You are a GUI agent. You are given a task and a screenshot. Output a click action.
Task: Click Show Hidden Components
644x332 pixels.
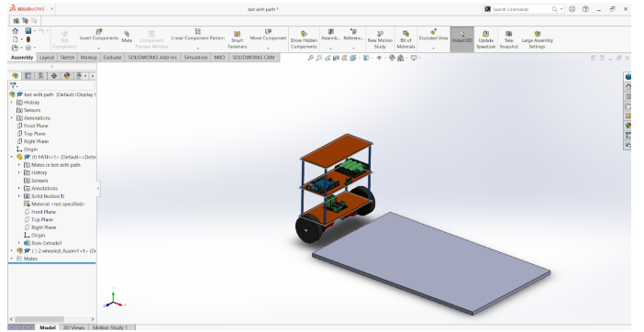click(304, 39)
